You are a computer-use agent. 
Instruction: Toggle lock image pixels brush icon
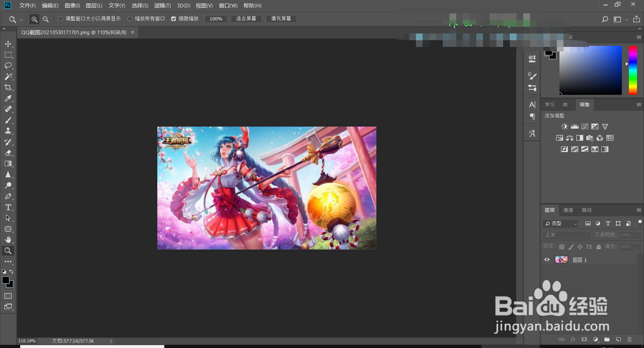coord(571,247)
